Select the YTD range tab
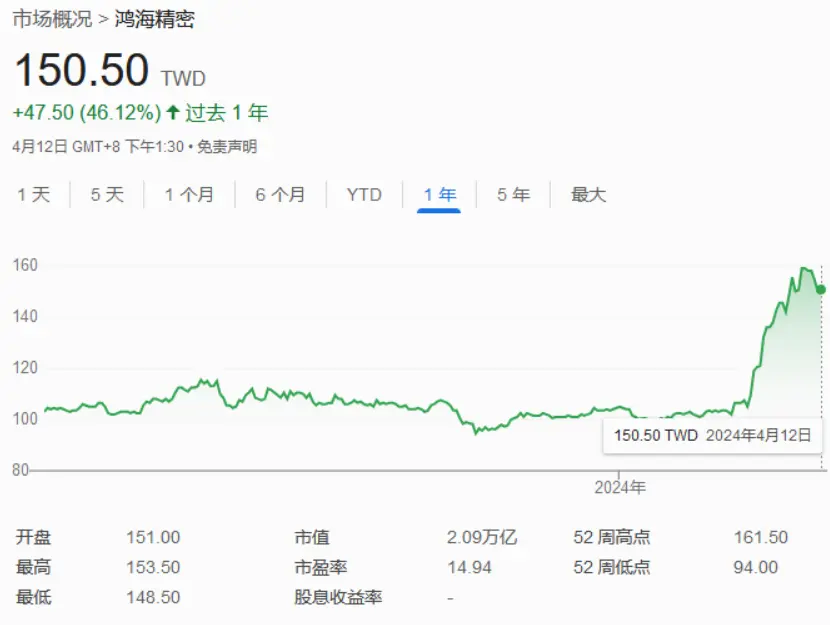The height and width of the screenshot is (625, 830). tap(364, 195)
